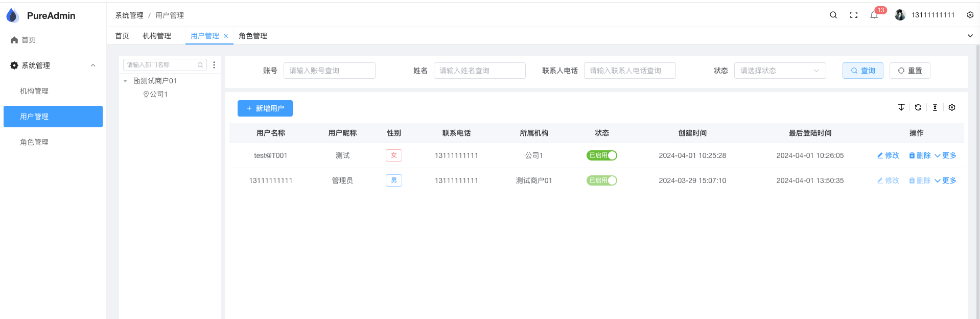This screenshot has width=980, height=319.
Task: Open table column settings gear
Action: pyautogui.click(x=952, y=107)
